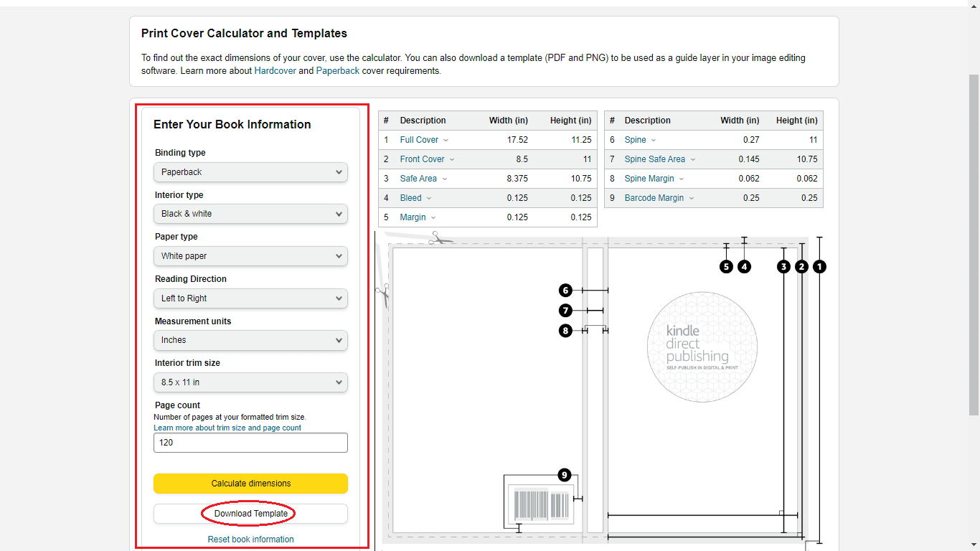Viewport: 980px width, 551px height.
Task: Click the Full Cover width value 17.52
Action: (x=517, y=140)
